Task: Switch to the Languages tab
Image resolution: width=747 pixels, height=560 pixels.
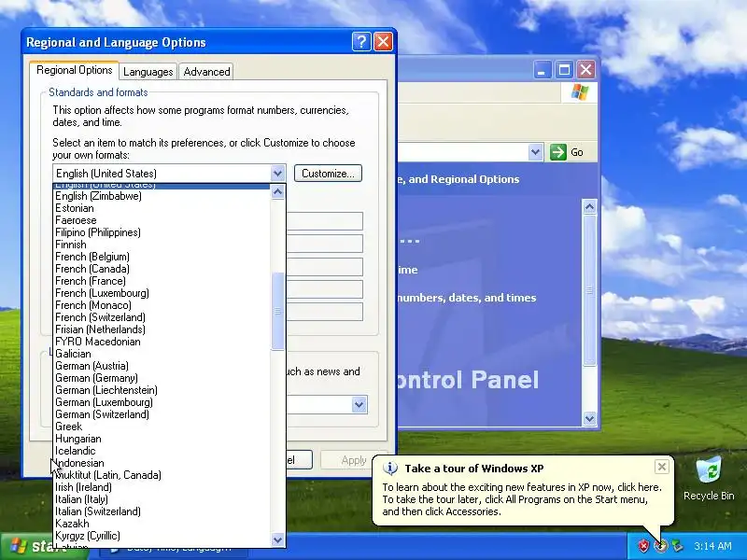Action: click(148, 72)
